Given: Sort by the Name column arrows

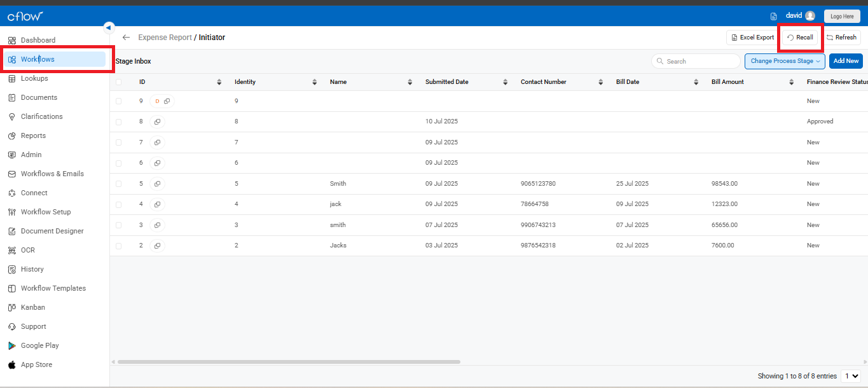Looking at the screenshot, I should tap(410, 82).
